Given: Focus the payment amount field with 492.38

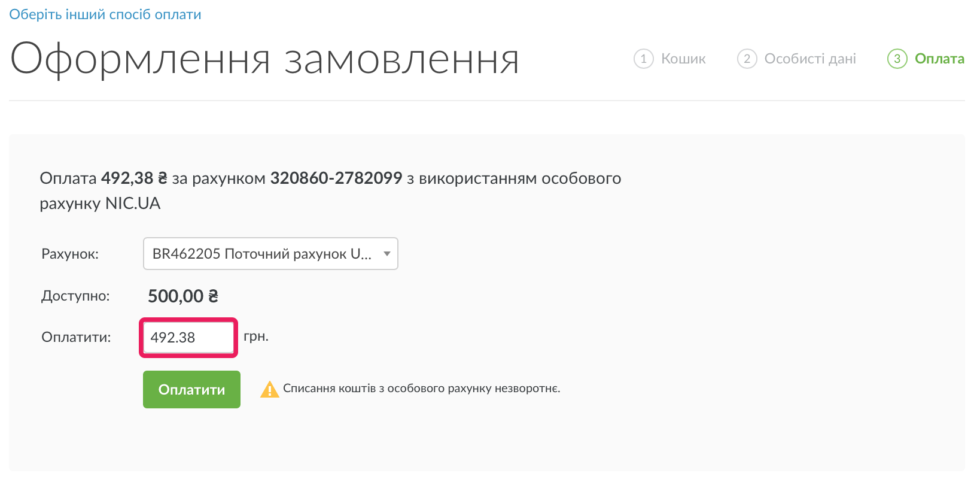Looking at the screenshot, I should point(188,338).
